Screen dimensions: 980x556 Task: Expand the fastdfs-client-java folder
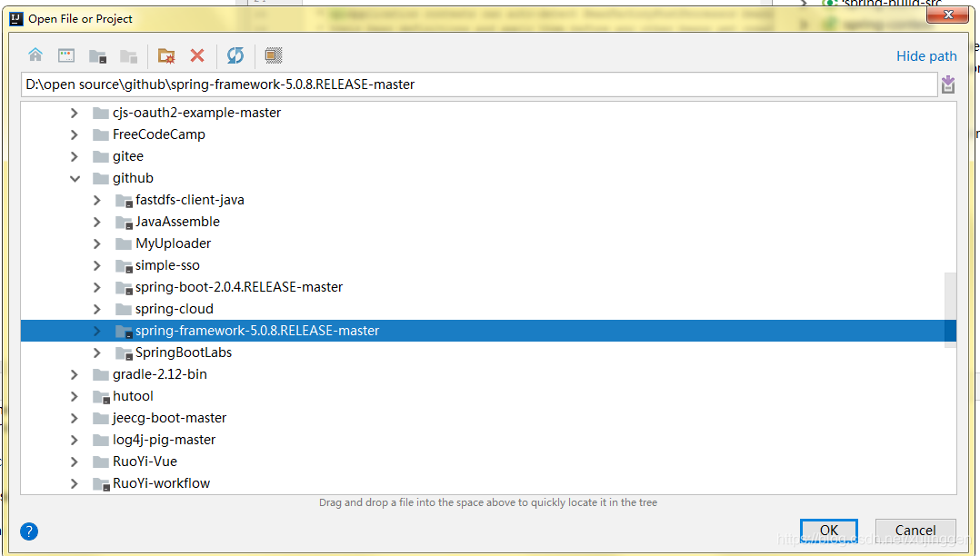click(x=97, y=201)
